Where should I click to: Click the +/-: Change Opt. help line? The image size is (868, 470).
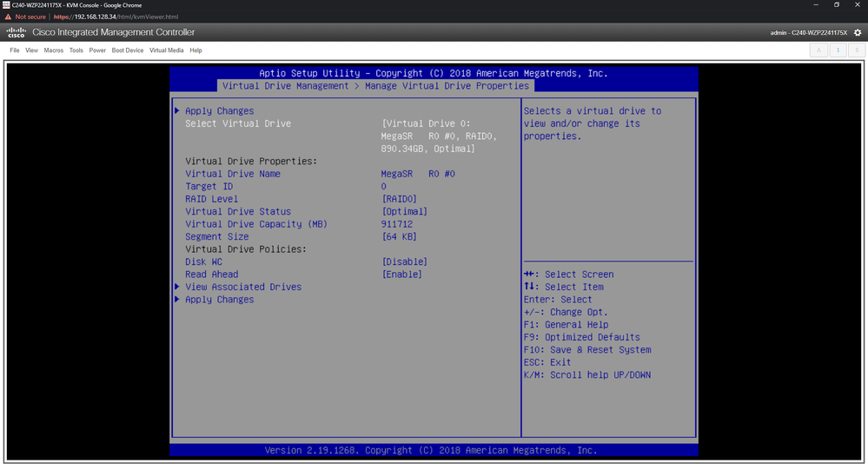click(565, 312)
